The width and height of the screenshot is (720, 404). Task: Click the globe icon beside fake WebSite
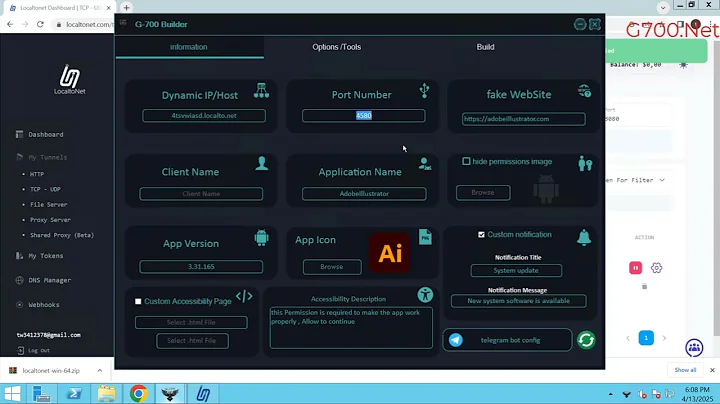pos(584,91)
